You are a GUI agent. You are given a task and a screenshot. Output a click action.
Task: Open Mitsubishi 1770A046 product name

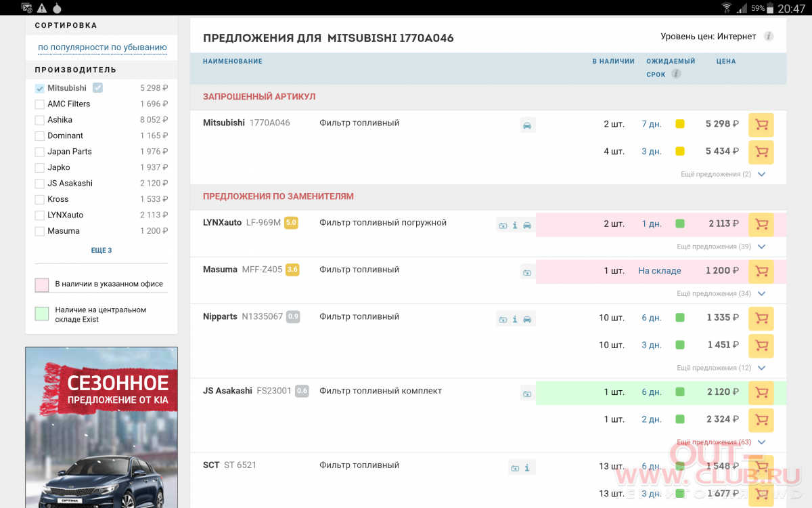(246, 123)
